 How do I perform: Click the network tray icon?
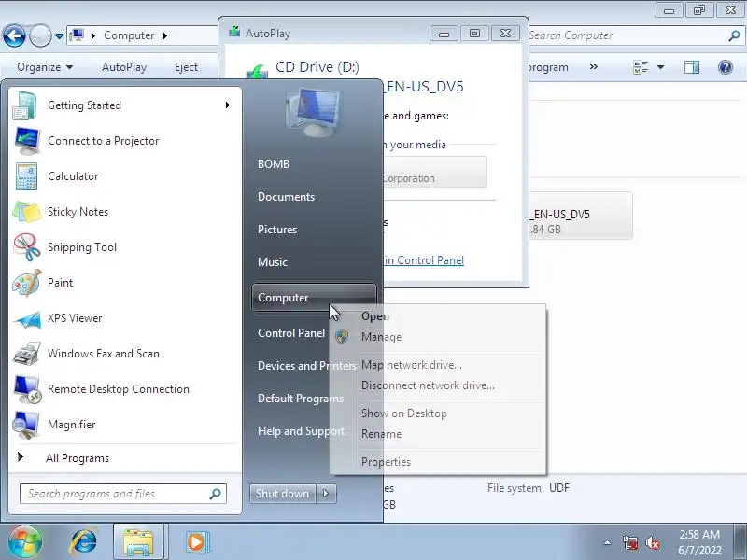pos(630,542)
